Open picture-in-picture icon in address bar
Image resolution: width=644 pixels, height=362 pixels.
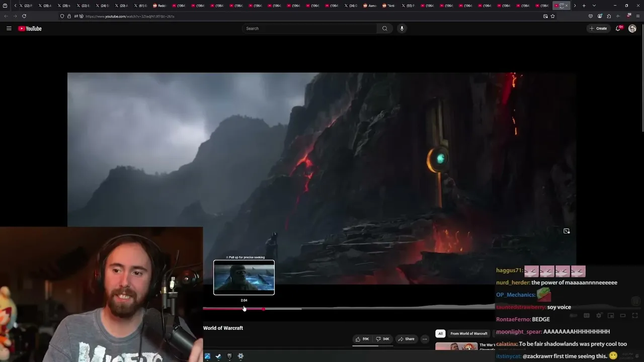point(545,16)
